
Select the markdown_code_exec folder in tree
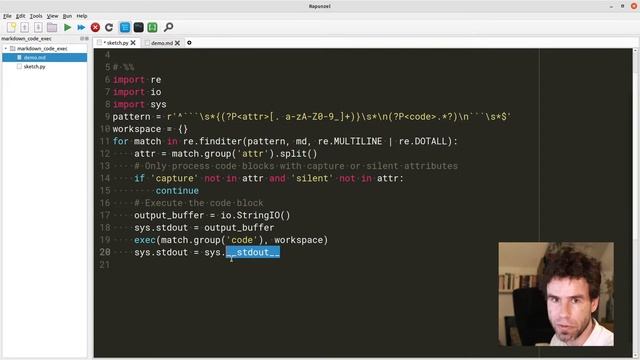click(x=42, y=49)
